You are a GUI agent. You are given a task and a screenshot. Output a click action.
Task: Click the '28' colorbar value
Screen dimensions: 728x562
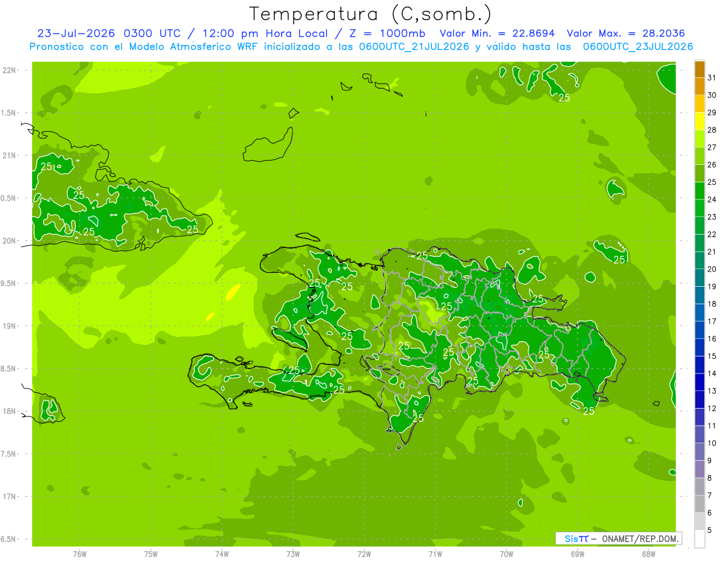pyautogui.click(x=712, y=130)
